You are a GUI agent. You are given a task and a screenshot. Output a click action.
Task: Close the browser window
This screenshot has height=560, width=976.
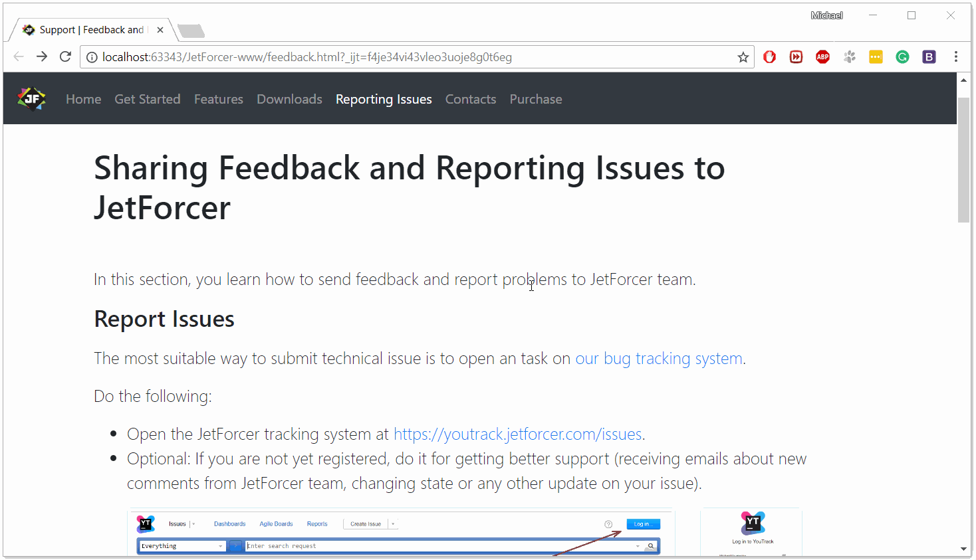950,15
